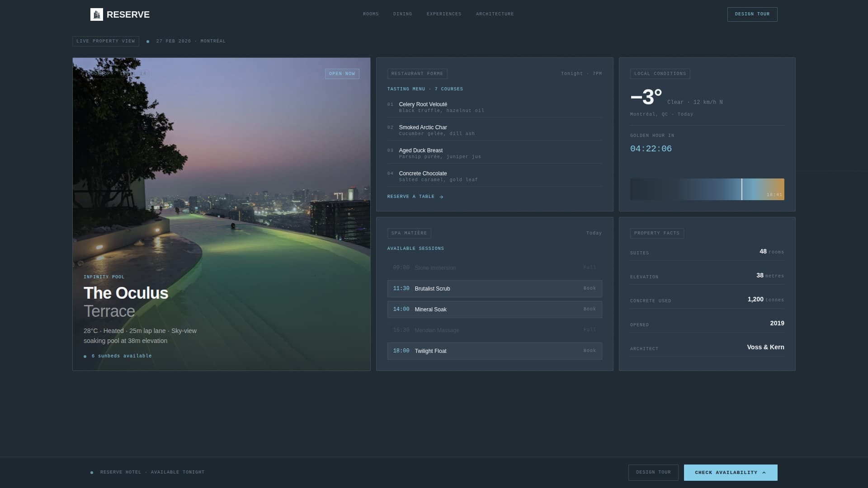Click the DESIGN TOUR button in the footer

(653, 472)
